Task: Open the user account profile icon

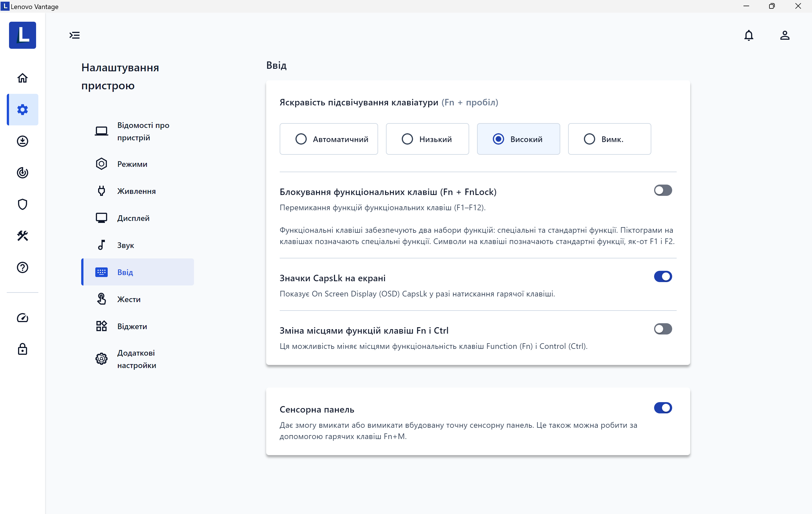Action: click(x=784, y=36)
